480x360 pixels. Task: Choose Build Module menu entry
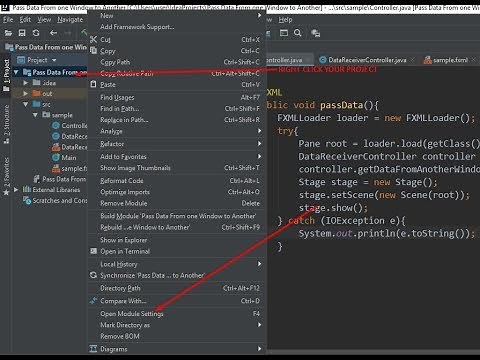coord(177,216)
